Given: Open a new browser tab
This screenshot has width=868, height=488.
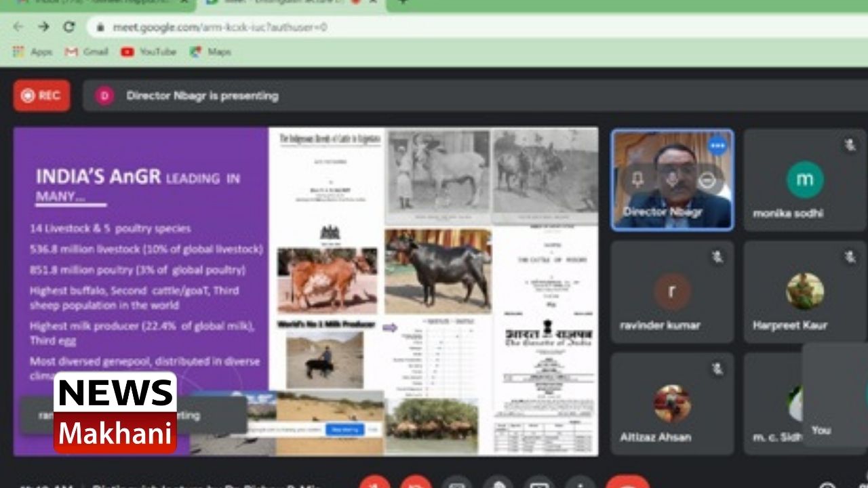Looking at the screenshot, I should (x=403, y=2).
